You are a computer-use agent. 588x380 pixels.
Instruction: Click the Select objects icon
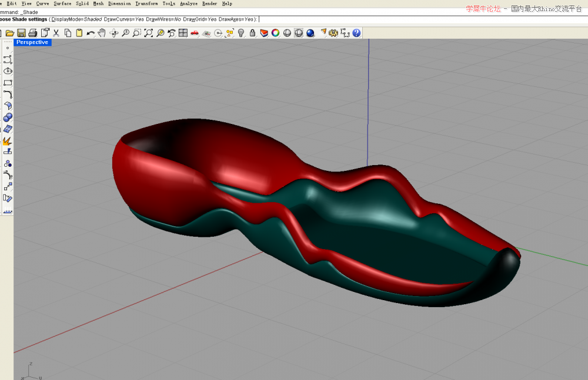pyautogui.click(x=229, y=33)
